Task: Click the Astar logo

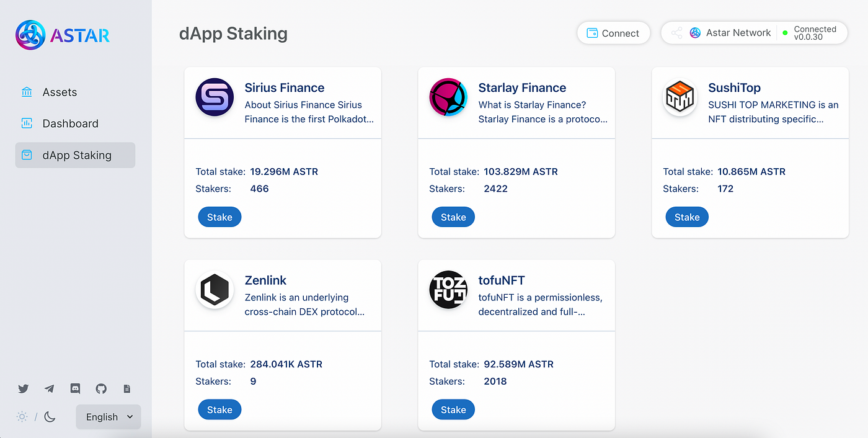Action: pos(63,35)
